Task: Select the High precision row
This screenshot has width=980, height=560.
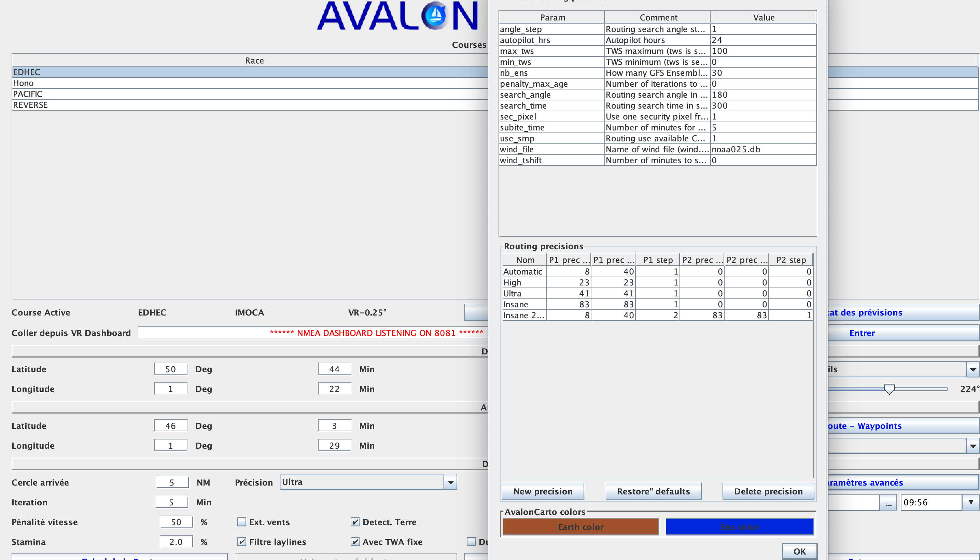Action: coord(658,283)
